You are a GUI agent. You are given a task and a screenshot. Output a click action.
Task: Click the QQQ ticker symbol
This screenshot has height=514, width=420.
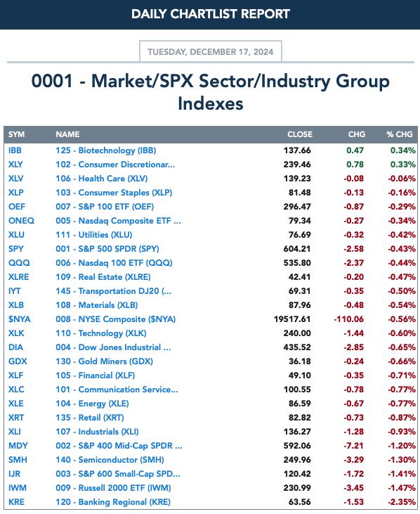pyautogui.click(x=19, y=263)
